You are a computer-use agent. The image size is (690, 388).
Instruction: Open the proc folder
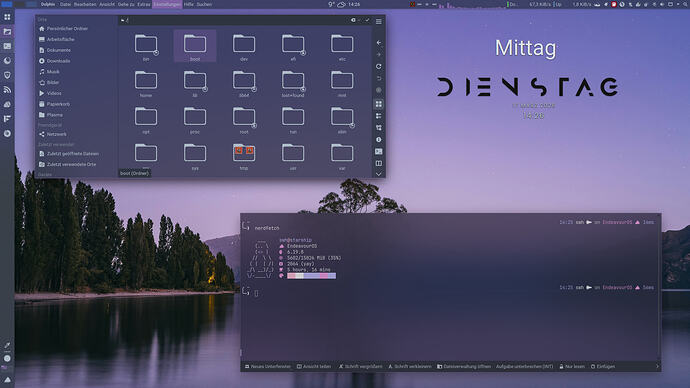click(195, 120)
